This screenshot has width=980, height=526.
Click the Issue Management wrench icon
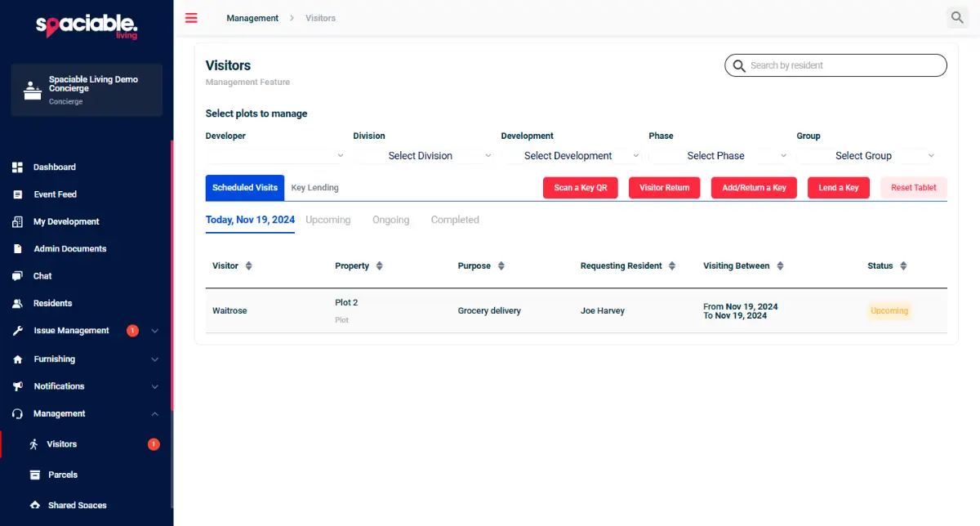pyautogui.click(x=17, y=331)
